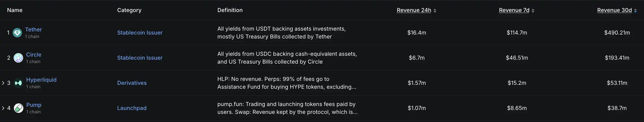Click the Circle logo icon

tap(18, 58)
